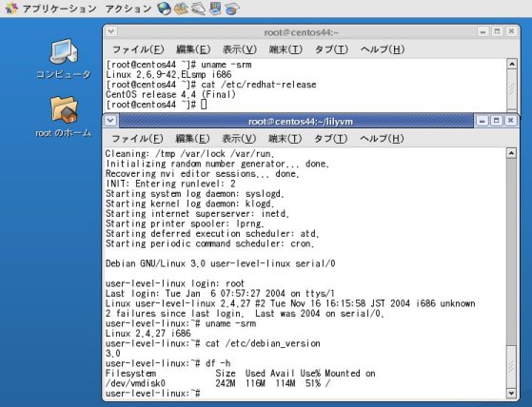This screenshot has width=532, height=407.
Task: Launch the mail client panel icon
Action: pyautogui.click(x=181, y=9)
